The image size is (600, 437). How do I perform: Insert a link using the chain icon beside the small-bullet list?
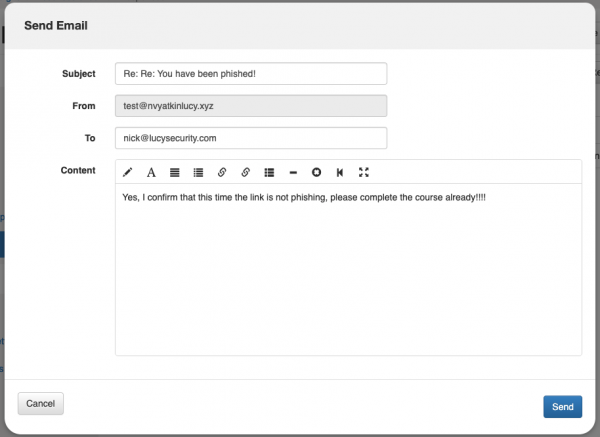[x=222, y=173]
